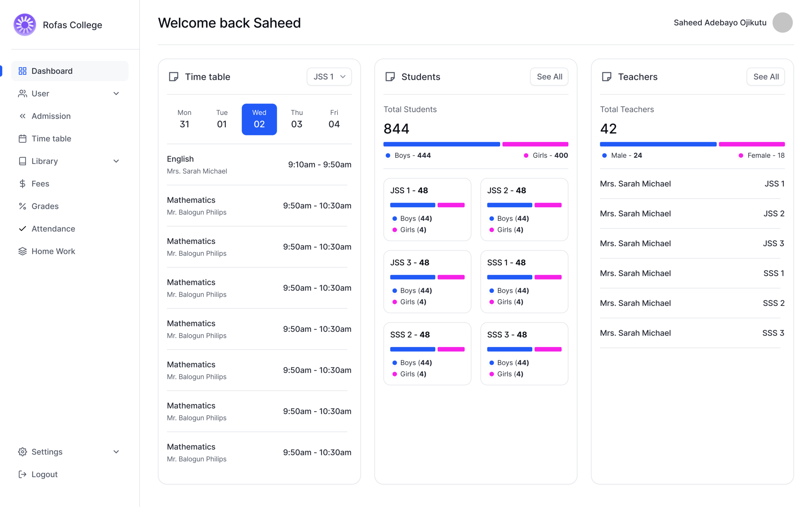Expand the Settings menu chevron
The height and width of the screenshot is (507, 812).
(x=116, y=452)
